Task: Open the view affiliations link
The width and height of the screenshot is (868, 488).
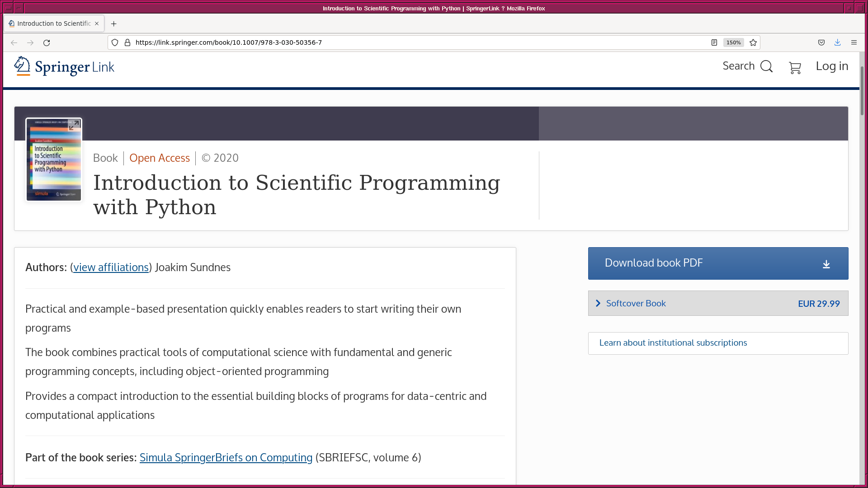Action: click(111, 267)
